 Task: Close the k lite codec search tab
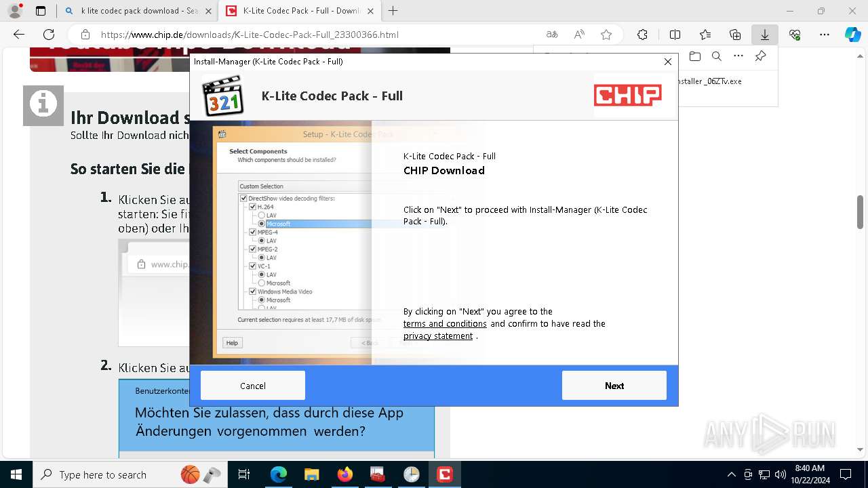(x=208, y=11)
